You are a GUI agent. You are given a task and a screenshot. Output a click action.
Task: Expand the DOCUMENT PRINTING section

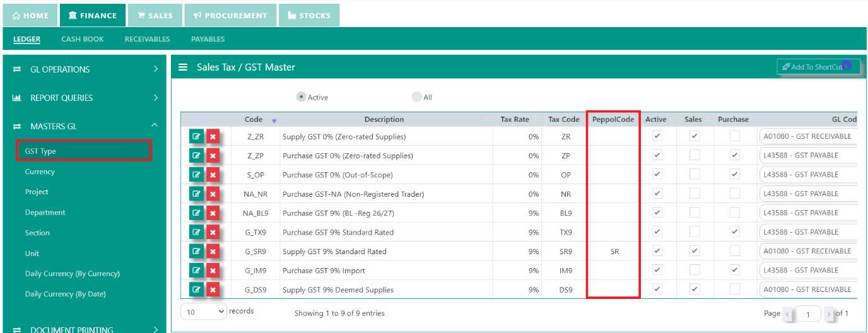point(85,329)
